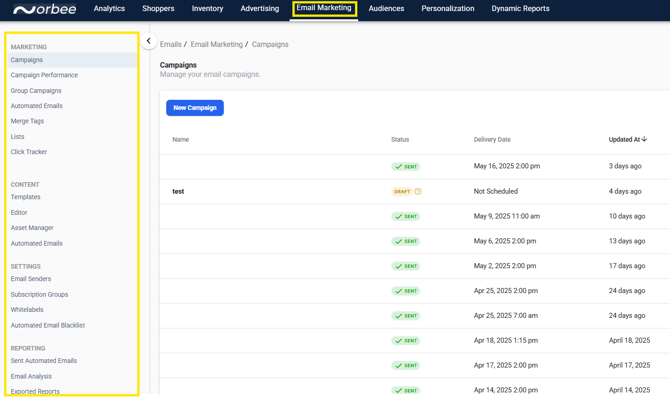Open Automated Emails under Content
The width and height of the screenshot is (670, 397).
[36, 243]
